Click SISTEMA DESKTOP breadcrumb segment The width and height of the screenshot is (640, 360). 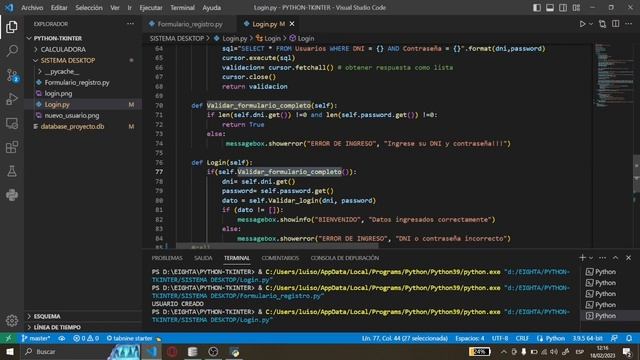[x=176, y=38]
